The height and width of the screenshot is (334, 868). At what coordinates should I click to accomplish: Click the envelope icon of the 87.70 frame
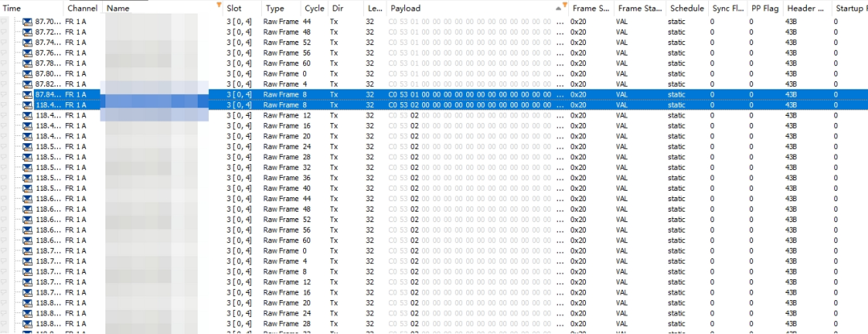27,22
